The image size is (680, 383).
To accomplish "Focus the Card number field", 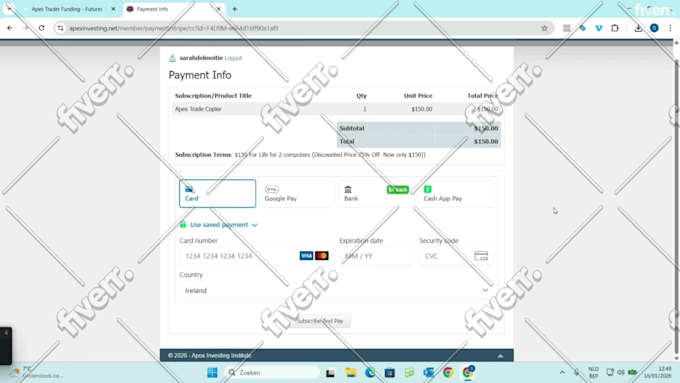I will pyautogui.click(x=257, y=256).
